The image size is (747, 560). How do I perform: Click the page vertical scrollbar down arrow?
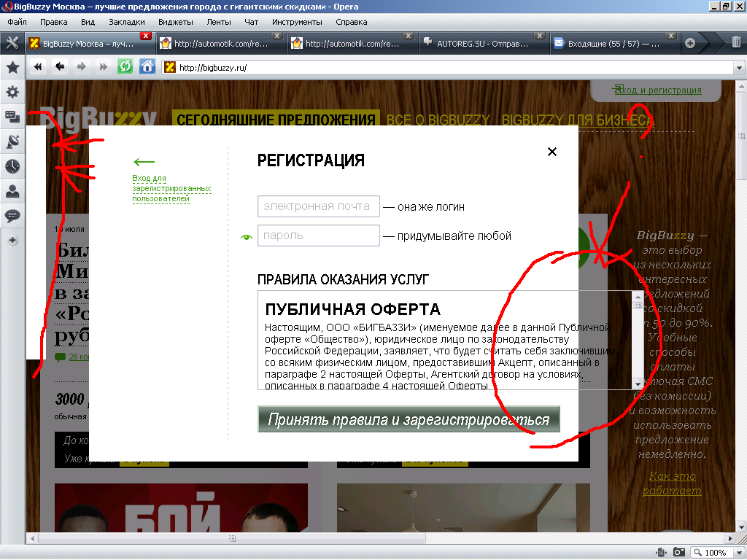pos(741,527)
